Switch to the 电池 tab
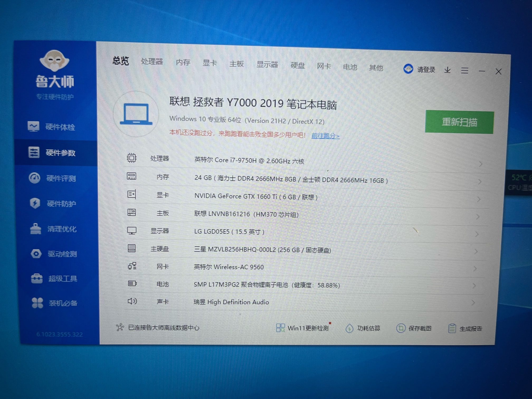532x399 pixels. pyautogui.click(x=350, y=67)
